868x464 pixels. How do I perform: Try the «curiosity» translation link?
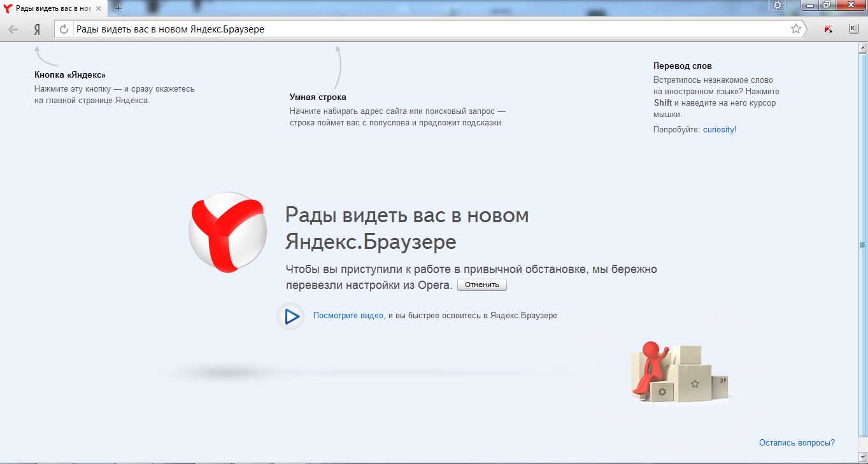pyautogui.click(x=718, y=129)
